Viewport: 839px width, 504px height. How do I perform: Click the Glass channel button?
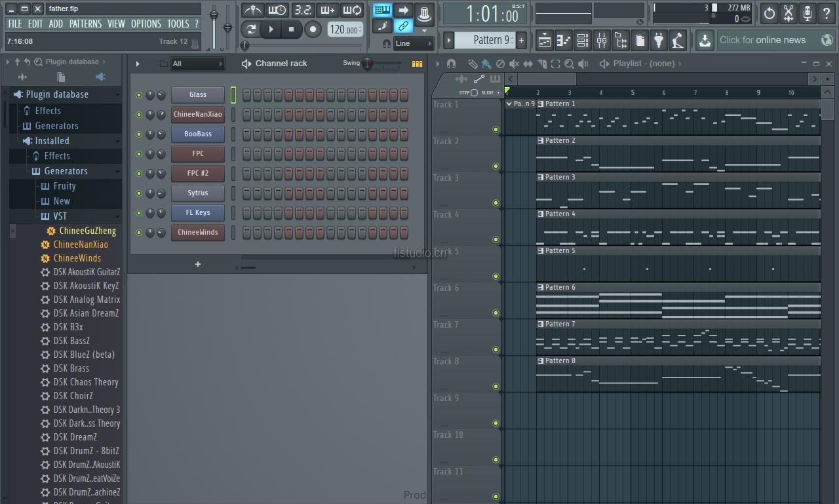[x=198, y=94]
